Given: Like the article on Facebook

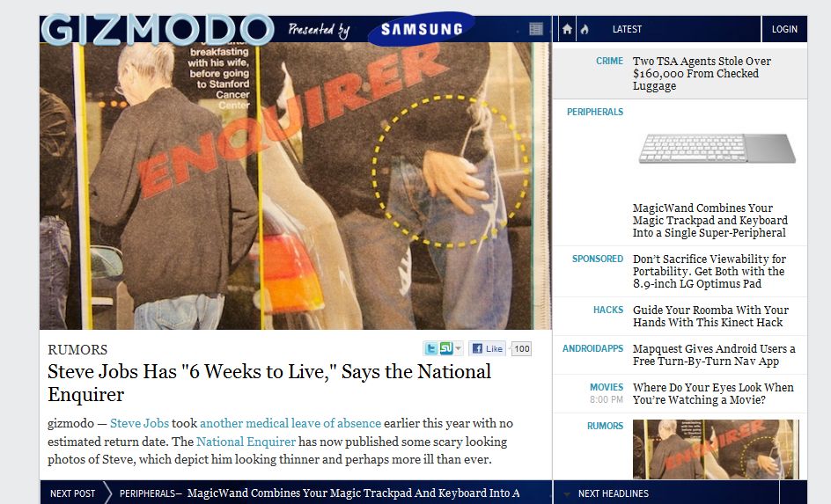Looking at the screenshot, I should click(x=488, y=348).
